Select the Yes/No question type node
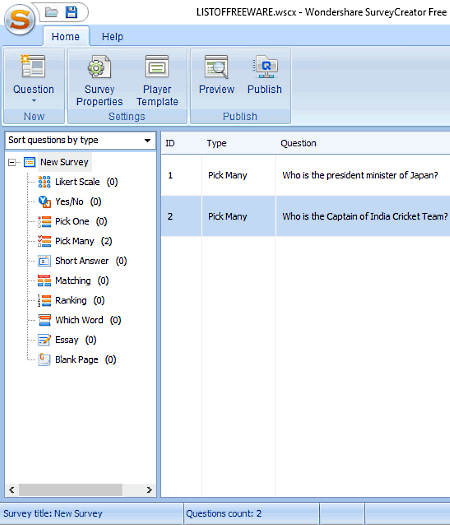Image resolution: width=450 pixels, height=525 pixels. 70,202
